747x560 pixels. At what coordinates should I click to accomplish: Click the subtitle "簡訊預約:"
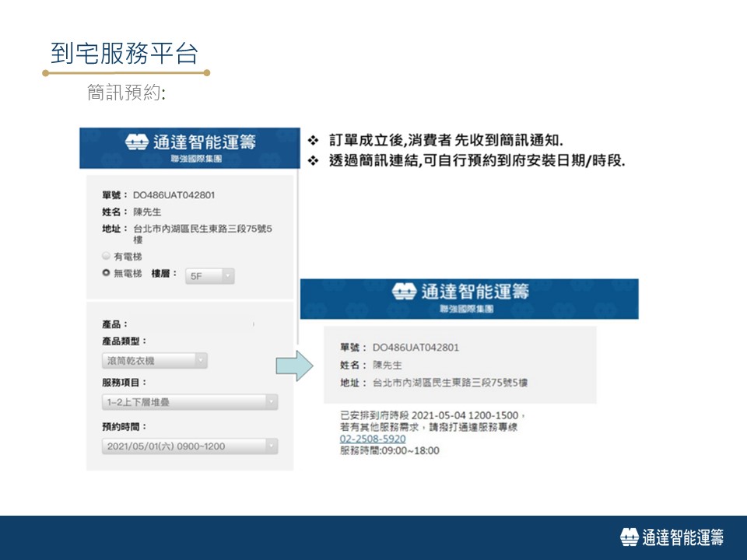126,93
